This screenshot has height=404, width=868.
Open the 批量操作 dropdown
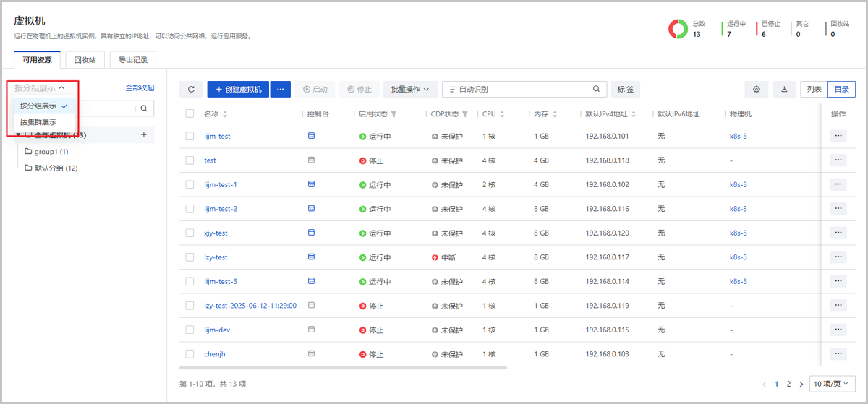tap(409, 90)
